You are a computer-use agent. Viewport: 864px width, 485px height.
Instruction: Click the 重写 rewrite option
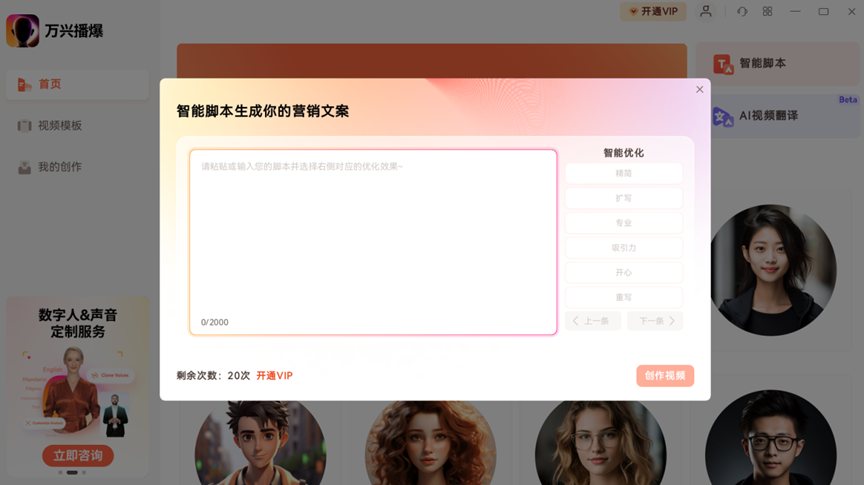pyautogui.click(x=624, y=297)
